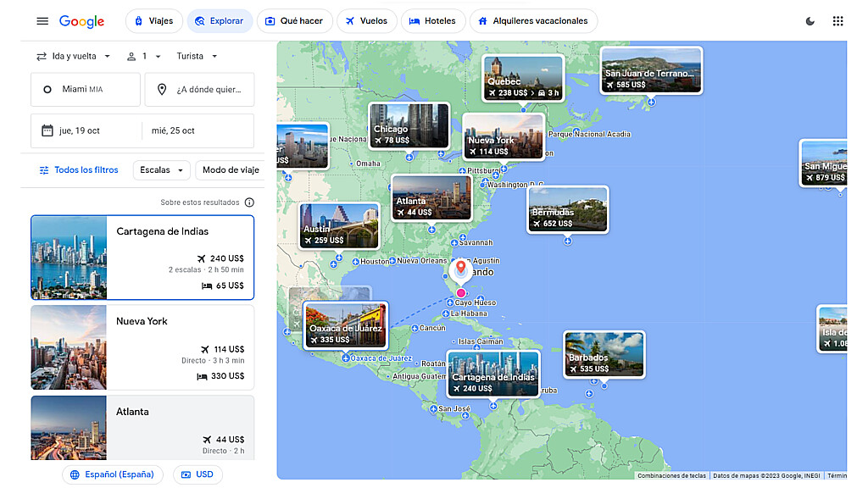Expand the 'Ida y vuelta' trip type dropdown

tap(74, 57)
